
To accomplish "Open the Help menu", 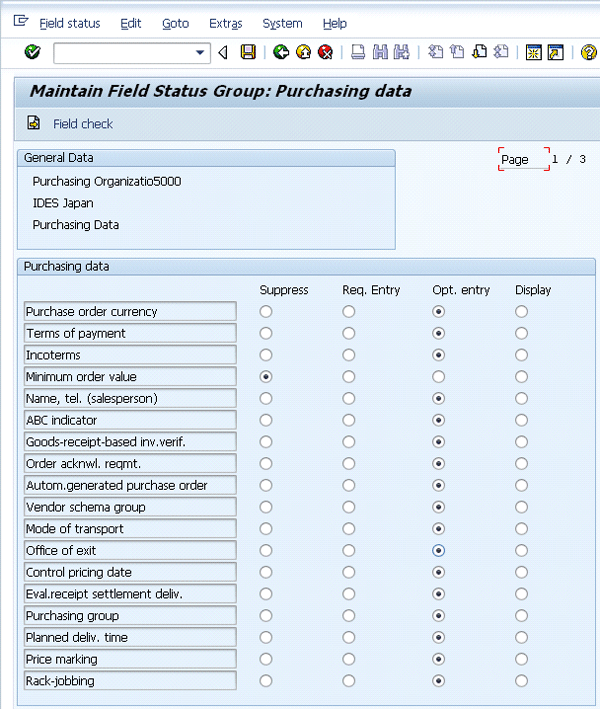I will click(x=335, y=24).
